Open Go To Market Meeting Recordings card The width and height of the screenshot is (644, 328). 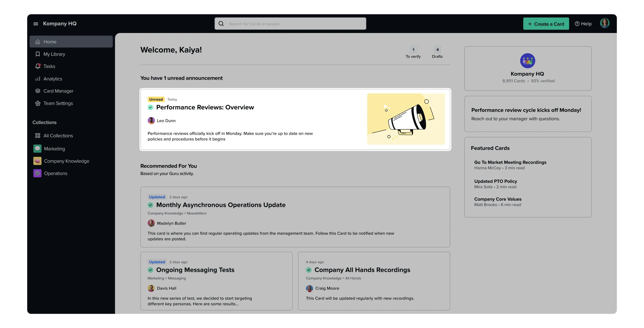click(510, 162)
